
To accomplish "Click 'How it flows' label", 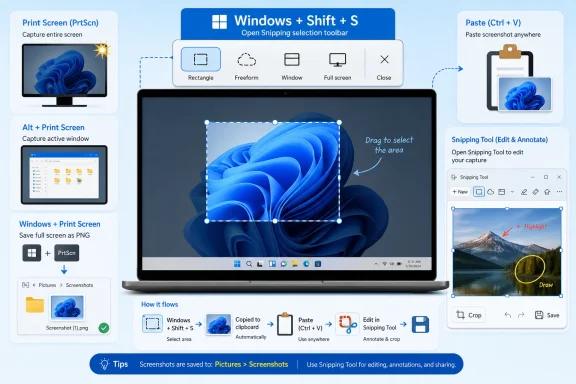I will (159, 304).
